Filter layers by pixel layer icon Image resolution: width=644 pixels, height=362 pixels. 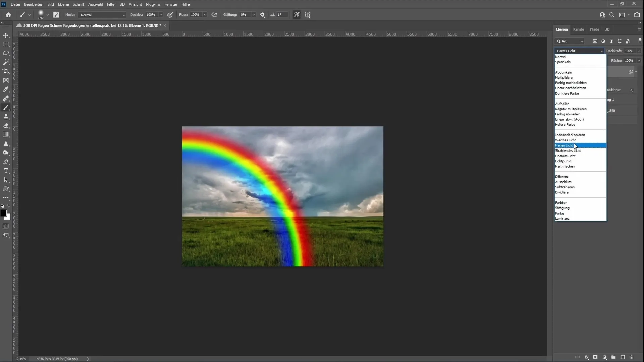595,41
